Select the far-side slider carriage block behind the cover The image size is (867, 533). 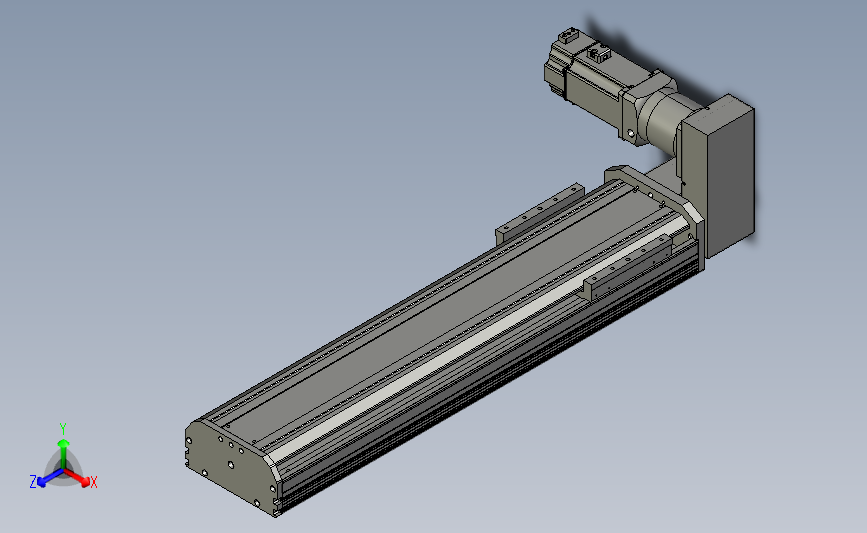(x=539, y=213)
